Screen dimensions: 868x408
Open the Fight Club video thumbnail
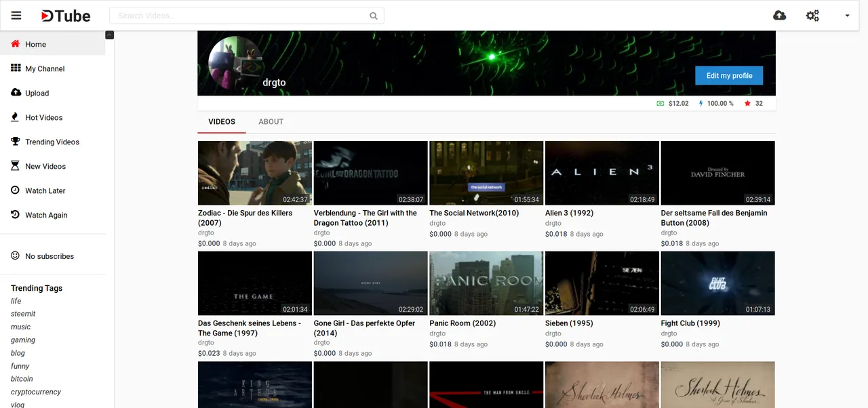718,283
